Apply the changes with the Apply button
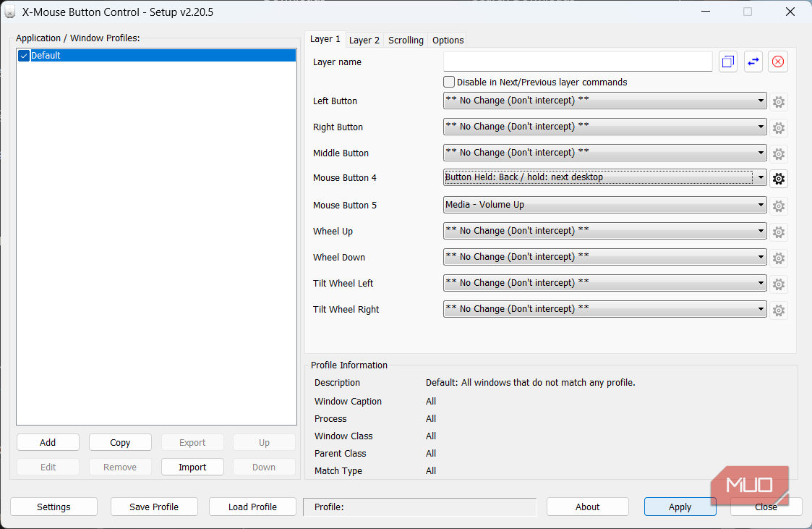The width and height of the screenshot is (812, 529). (680, 507)
